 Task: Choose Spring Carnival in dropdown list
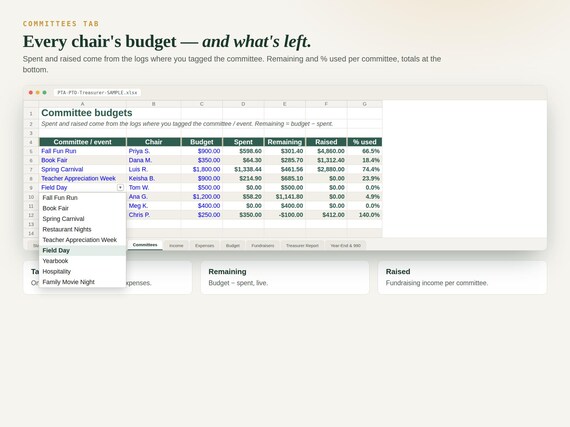[x=83, y=219]
